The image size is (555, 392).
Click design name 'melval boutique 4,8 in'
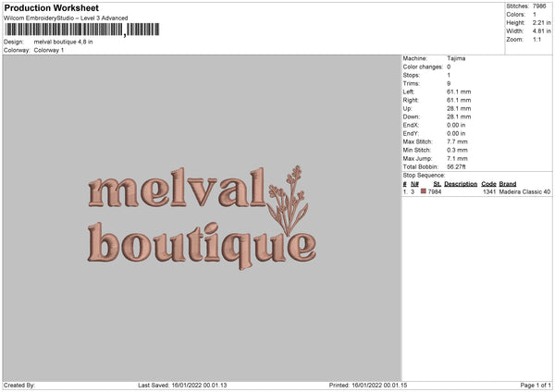[63, 42]
